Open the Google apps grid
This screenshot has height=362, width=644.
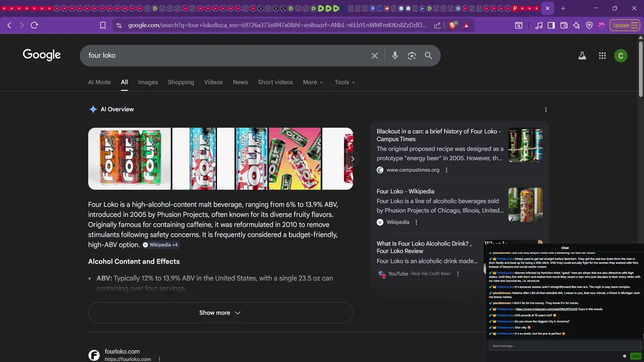point(602,56)
